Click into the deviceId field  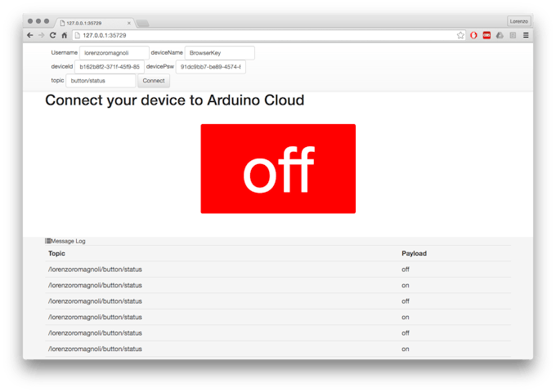[x=110, y=67]
